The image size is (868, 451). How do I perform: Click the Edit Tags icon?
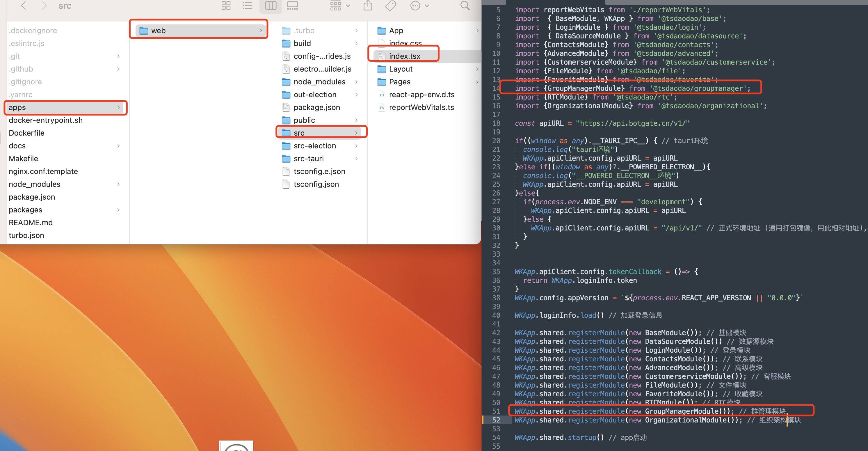click(390, 6)
